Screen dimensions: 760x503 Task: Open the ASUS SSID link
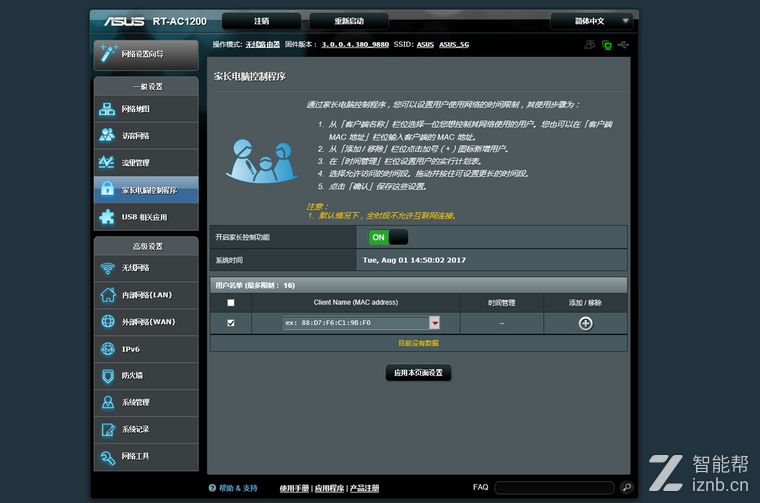pyautogui.click(x=425, y=45)
